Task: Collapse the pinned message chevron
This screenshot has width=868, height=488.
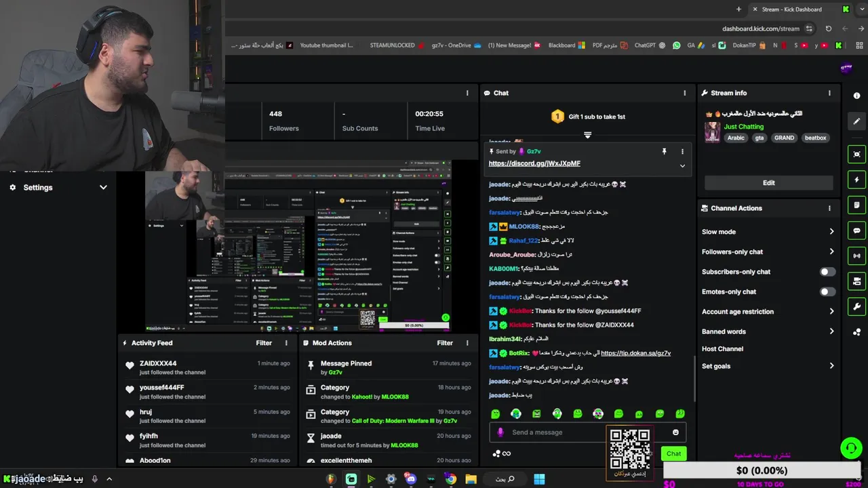Action: click(x=682, y=165)
